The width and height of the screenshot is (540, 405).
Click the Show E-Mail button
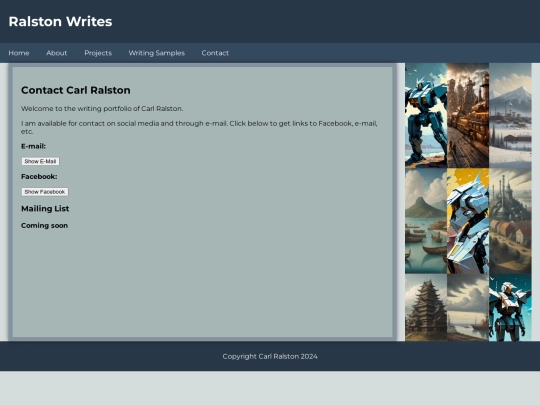click(40, 161)
